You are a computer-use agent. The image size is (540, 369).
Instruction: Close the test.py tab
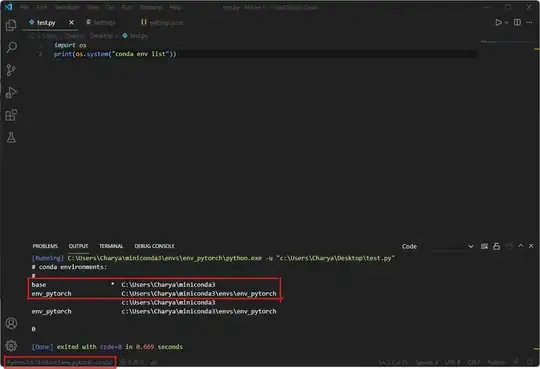(x=71, y=22)
